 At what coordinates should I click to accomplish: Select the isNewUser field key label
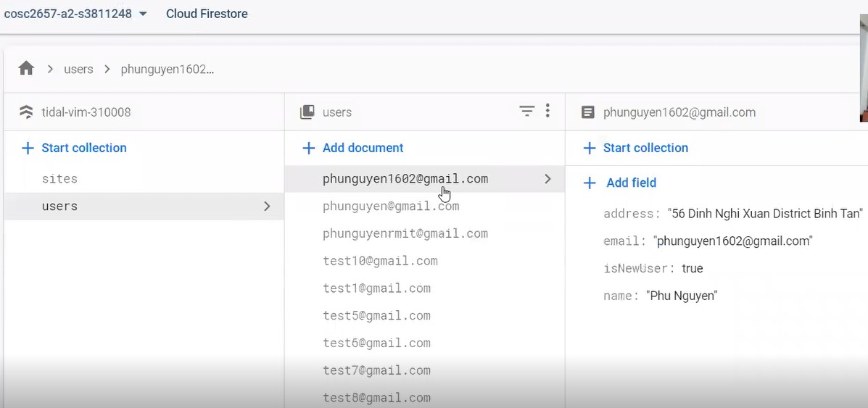coord(639,268)
